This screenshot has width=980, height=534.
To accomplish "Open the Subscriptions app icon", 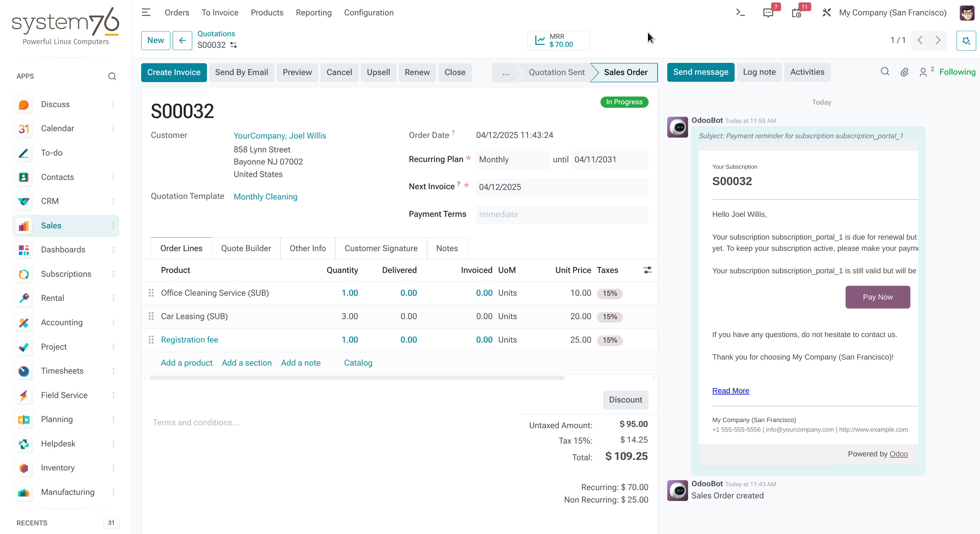I will [24, 274].
